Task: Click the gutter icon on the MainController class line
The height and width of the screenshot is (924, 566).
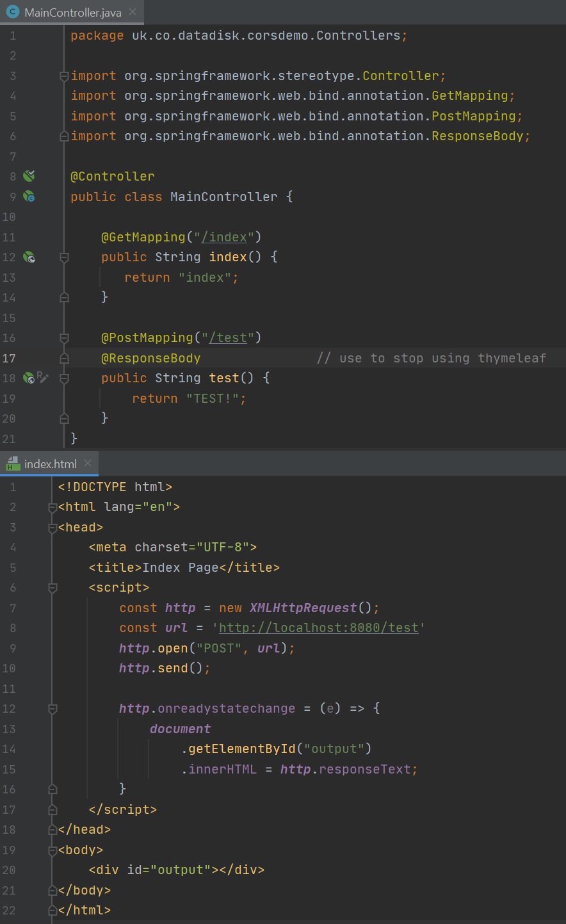Action: 29,197
